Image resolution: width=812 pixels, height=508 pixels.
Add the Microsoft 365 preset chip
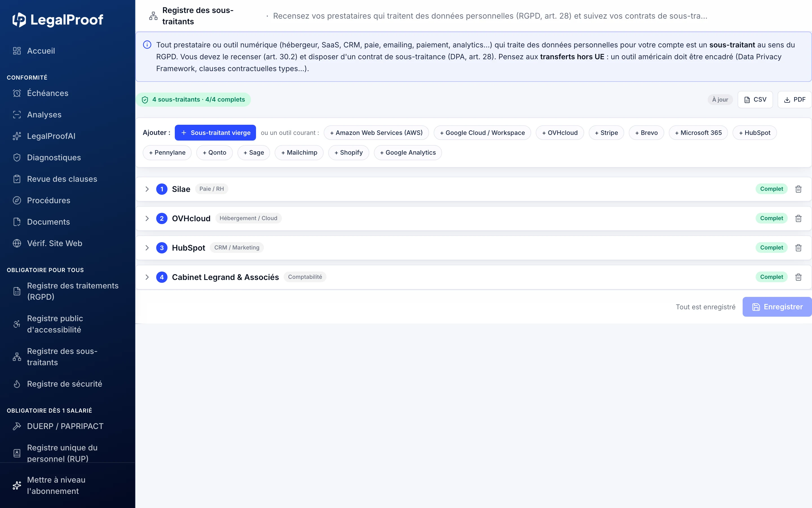click(698, 133)
